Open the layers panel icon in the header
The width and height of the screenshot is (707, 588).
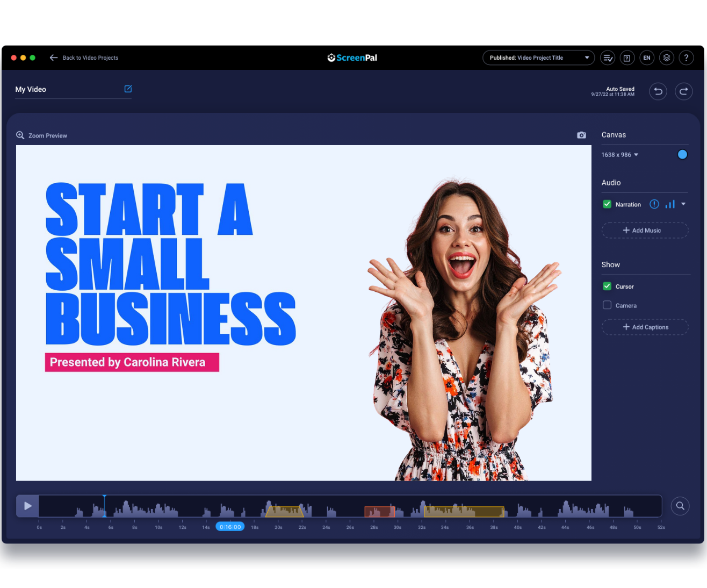pos(666,58)
